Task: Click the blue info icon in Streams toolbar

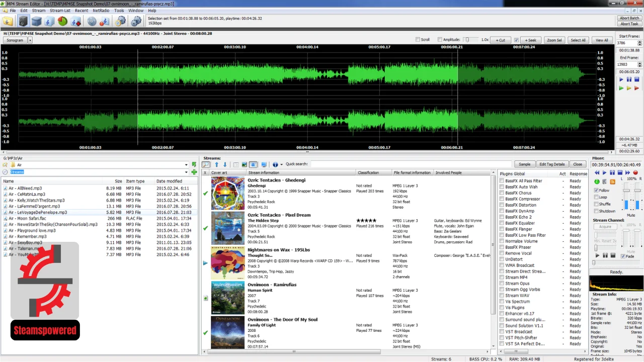Action: click(x=275, y=164)
